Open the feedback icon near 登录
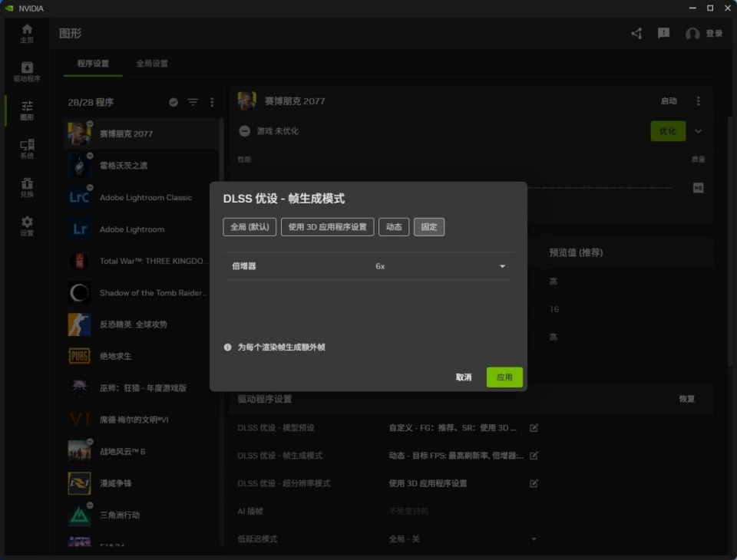The width and height of the screenshot is (737, 560). click(x=663, y=34)
